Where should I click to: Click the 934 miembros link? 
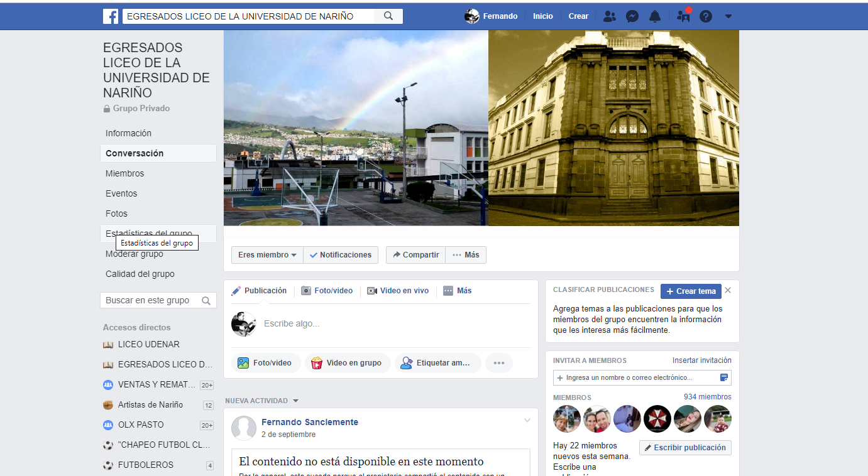[x=707, y=397]
